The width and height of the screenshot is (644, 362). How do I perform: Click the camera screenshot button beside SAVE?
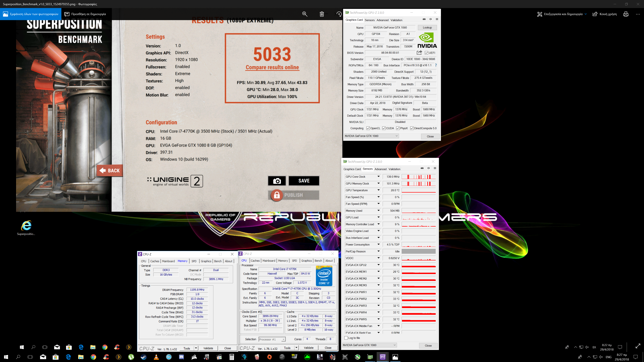click(x=277, y=181)
